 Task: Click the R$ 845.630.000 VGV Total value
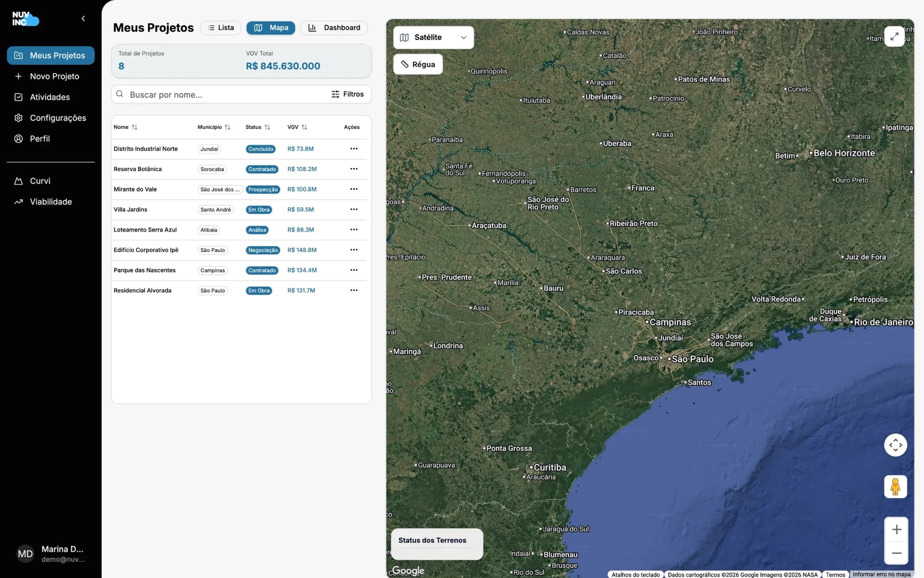283,66
